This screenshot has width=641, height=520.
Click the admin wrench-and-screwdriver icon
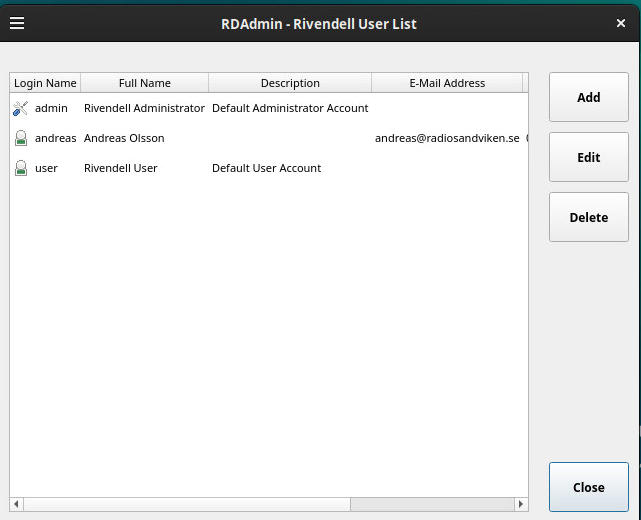20,108
